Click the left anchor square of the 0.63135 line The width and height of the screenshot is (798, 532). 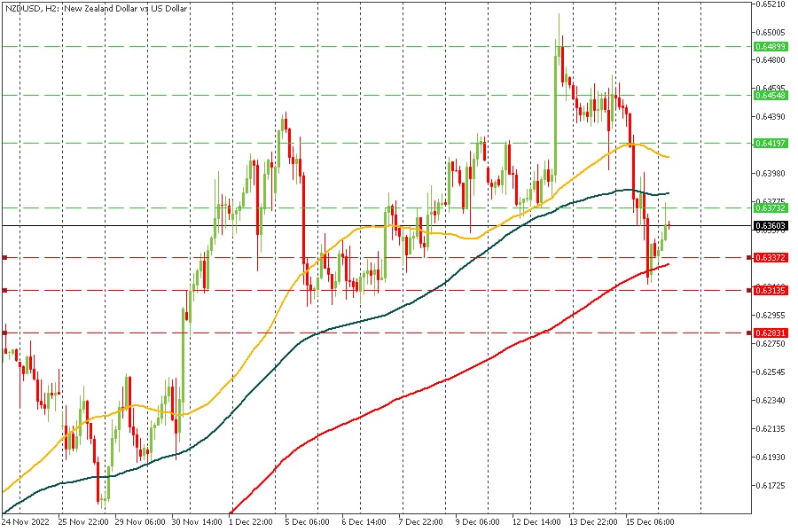click(4, 290)
